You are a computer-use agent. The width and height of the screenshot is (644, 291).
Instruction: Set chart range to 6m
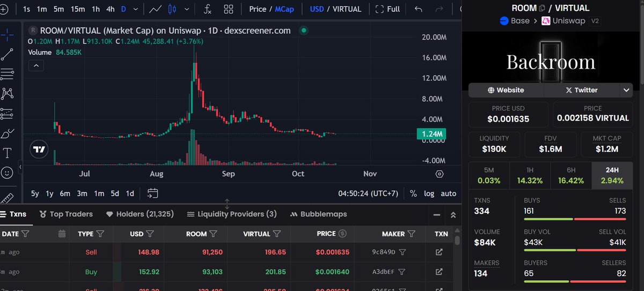tap(65, 193)
